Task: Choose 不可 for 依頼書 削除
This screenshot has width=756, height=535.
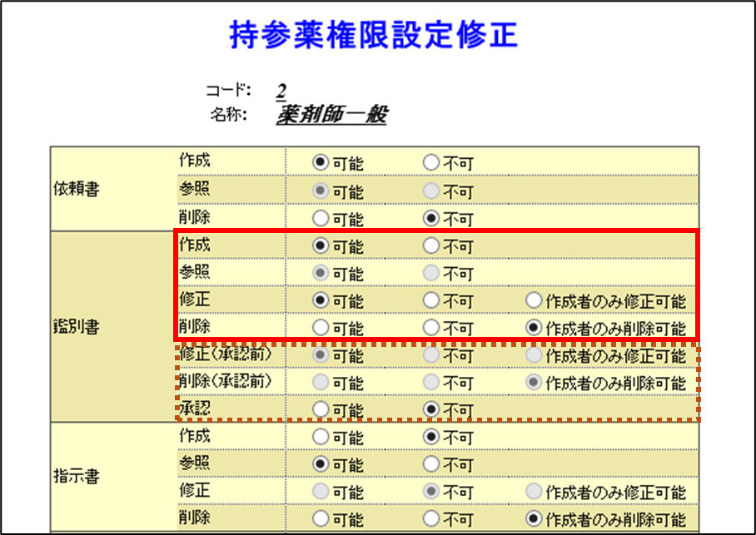Action: [430, 219]
